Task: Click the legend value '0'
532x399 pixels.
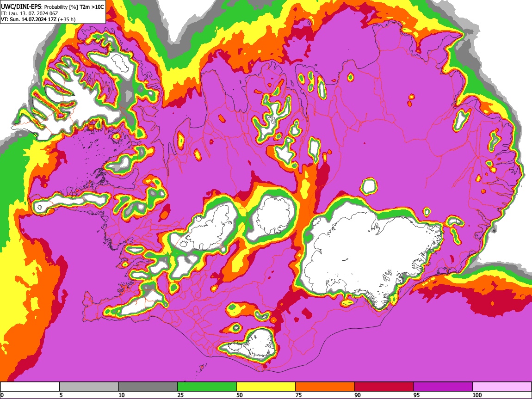Action: point(2,395)
